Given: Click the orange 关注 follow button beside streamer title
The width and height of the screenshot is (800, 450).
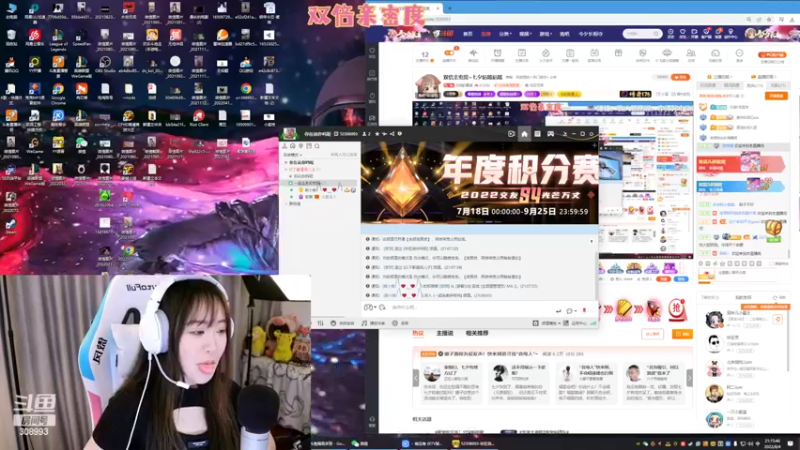Looking at the screenshot, I should point(680,77).
